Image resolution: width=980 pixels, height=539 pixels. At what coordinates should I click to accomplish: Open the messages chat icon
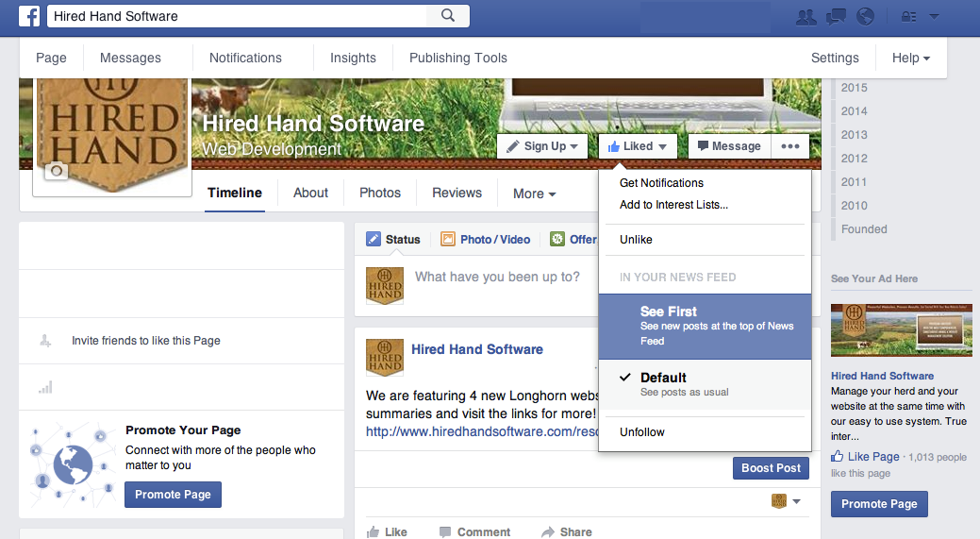(x=836, y=17)
